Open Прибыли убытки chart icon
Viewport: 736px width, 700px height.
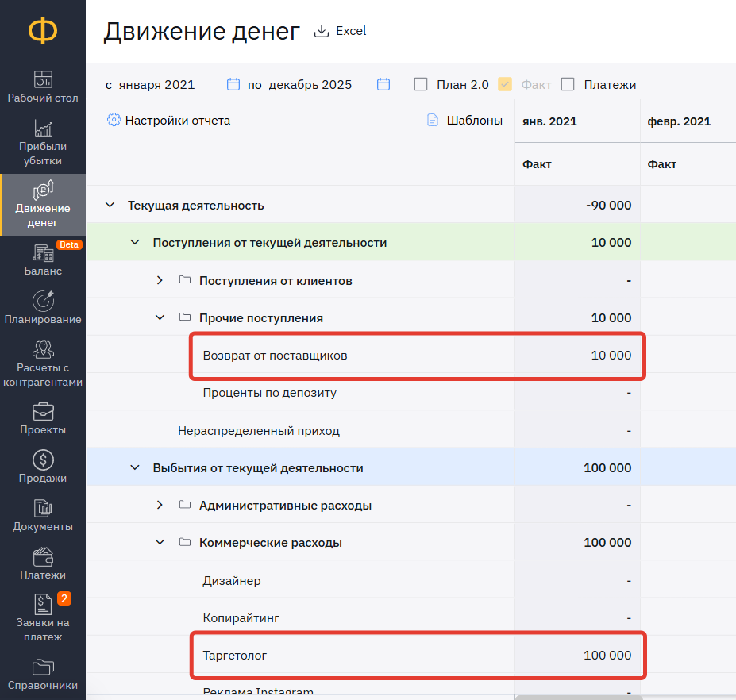point(43,128)
